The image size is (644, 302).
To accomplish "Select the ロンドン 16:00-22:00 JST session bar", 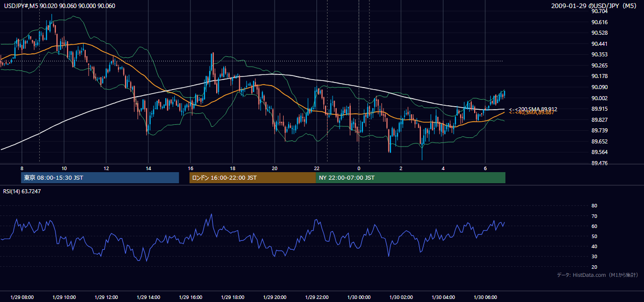I will click(x=252, y=178).
